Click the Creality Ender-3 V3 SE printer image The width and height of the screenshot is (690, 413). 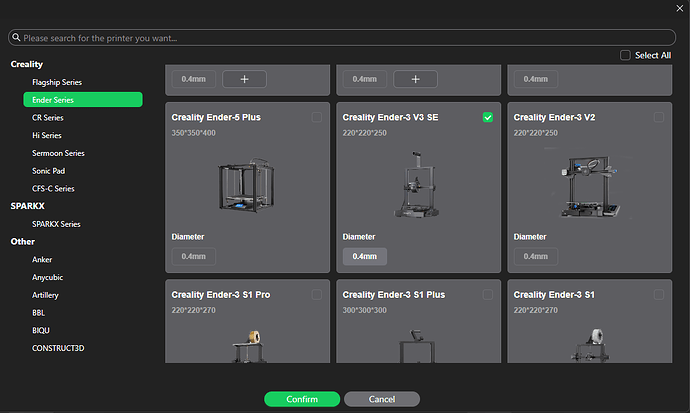click(x=417, y=184)
